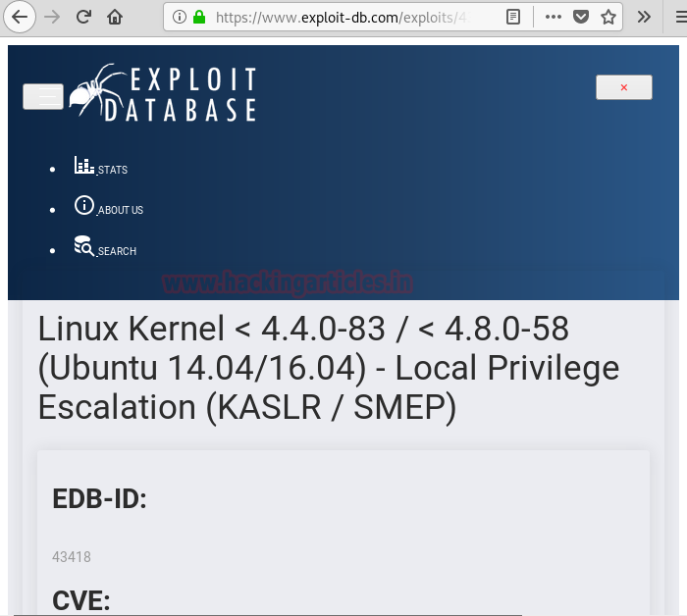Click the horizontal scrollbar at page bottom
687x616 pixels.
pyautogui.click(x=267, y=614)
